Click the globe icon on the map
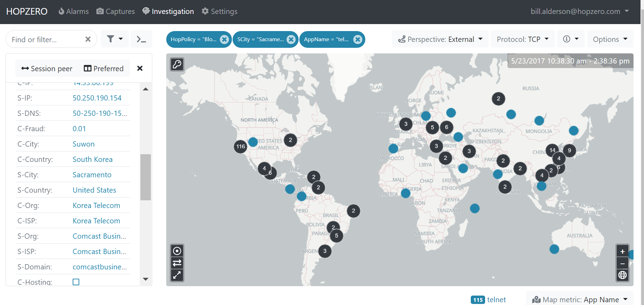This screenshot has height=305, width=644. point(622,275)
